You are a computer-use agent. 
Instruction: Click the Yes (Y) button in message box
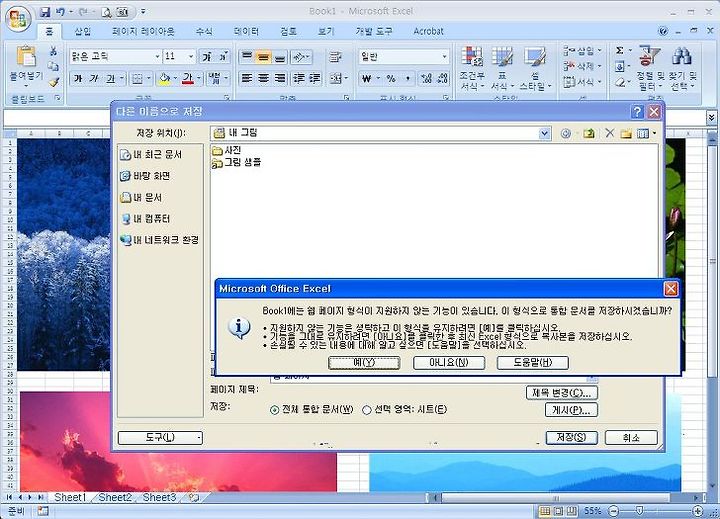tap(364, 362)
